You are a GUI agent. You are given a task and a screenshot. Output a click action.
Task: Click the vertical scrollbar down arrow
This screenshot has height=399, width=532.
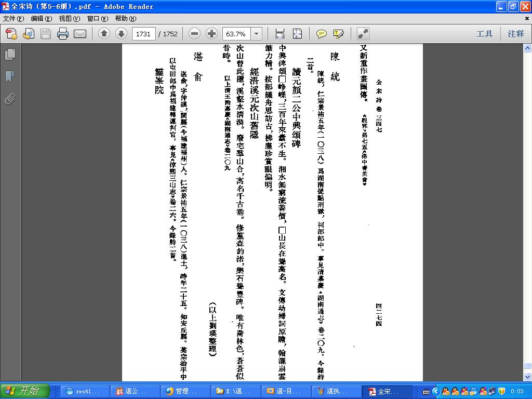tap(528, 377)
